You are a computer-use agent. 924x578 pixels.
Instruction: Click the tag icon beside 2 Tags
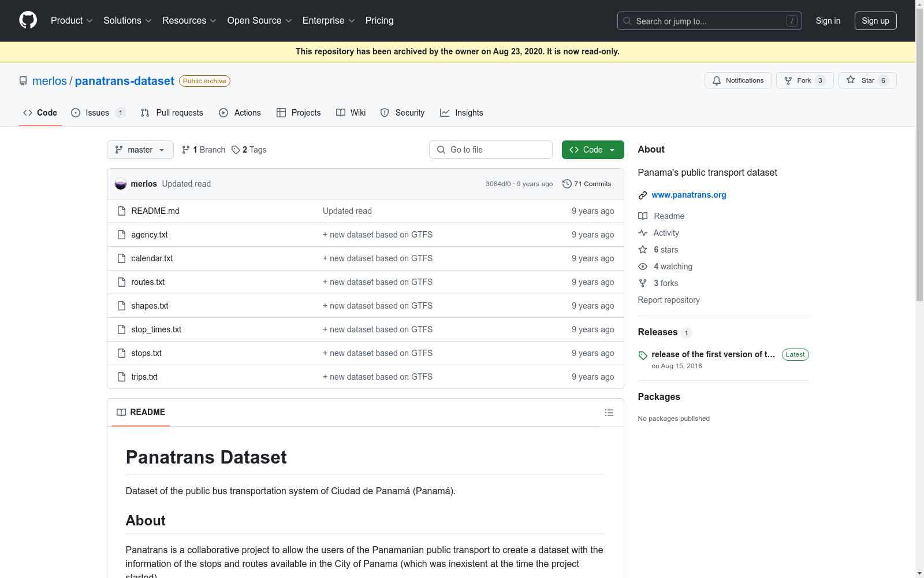(x=236, y=150)
